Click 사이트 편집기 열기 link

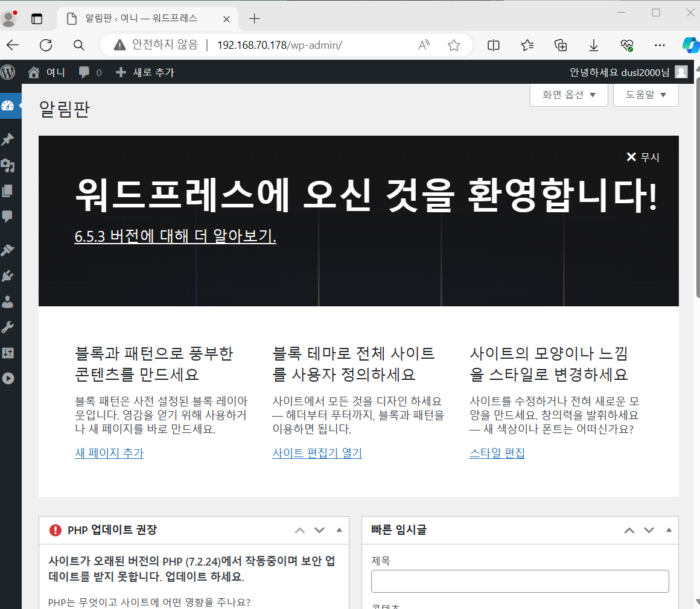click(317, 453)
